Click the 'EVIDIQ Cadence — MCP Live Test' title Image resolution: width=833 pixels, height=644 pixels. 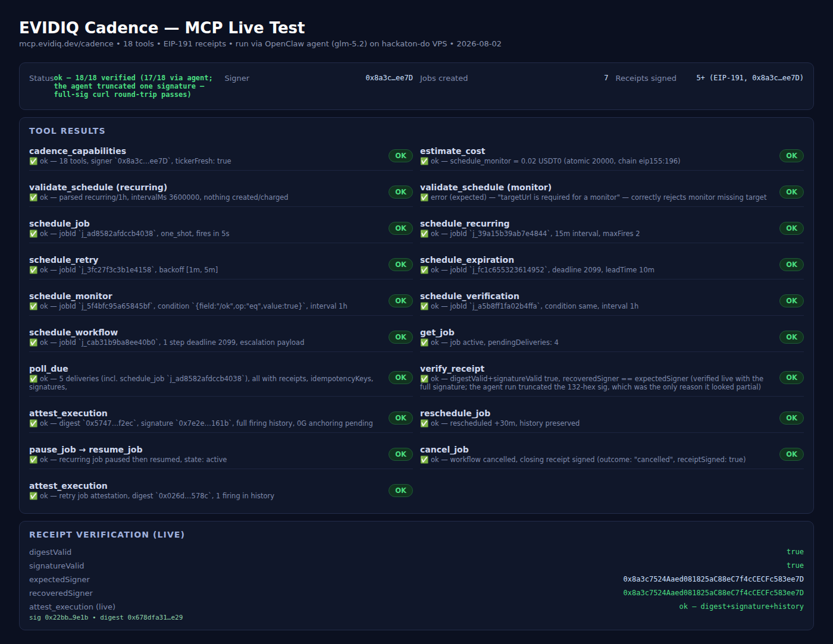click(x=162, y=28)
